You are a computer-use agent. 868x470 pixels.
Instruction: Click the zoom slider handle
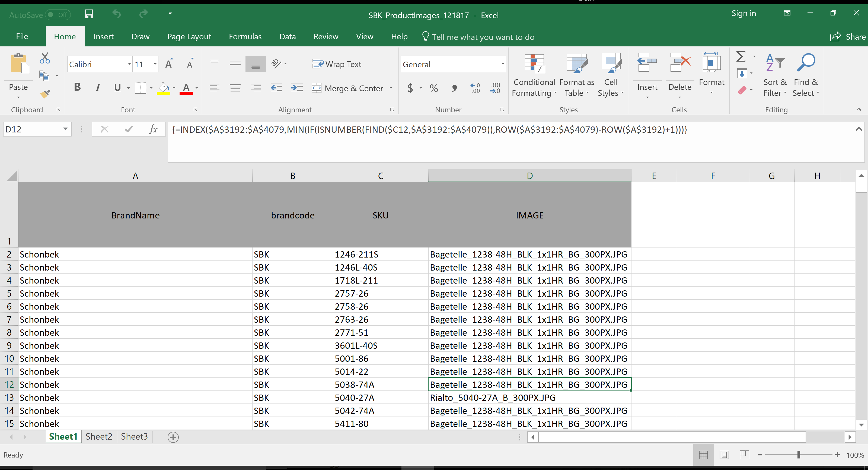[799, 455]
